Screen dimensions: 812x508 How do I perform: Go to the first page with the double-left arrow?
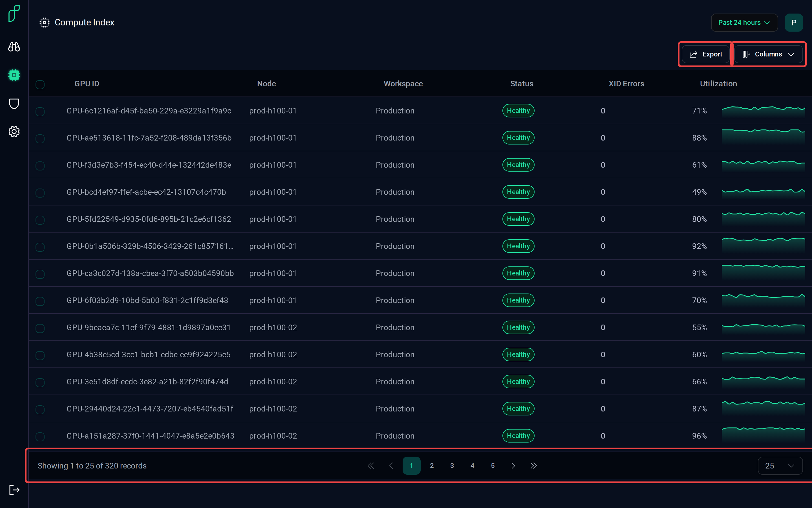[371, 466]
